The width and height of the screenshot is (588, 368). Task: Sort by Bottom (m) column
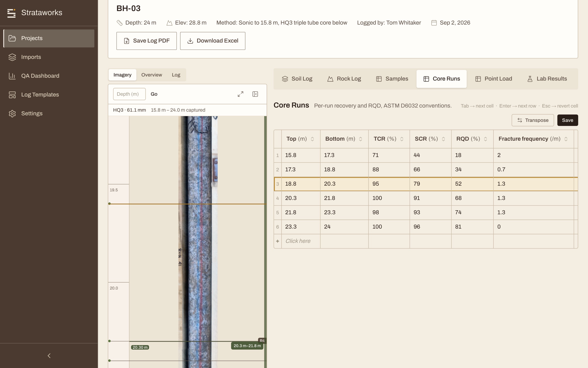pyautogui.click(x=360, y=139)
